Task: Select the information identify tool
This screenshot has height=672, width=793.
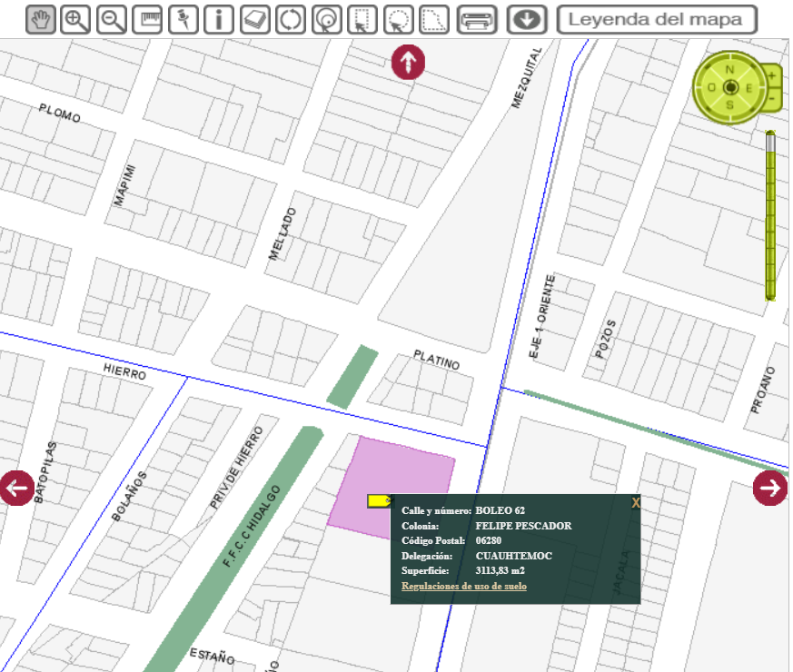Action: (219, 20)
